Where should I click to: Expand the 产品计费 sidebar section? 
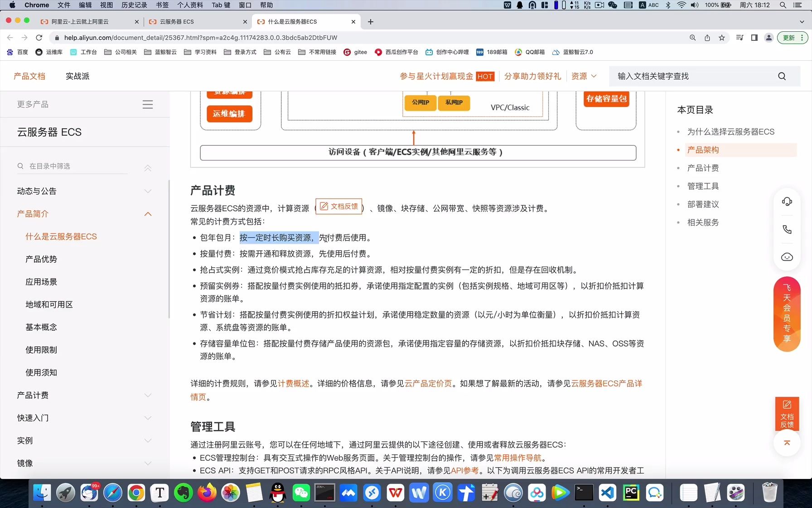pos(148,396)
